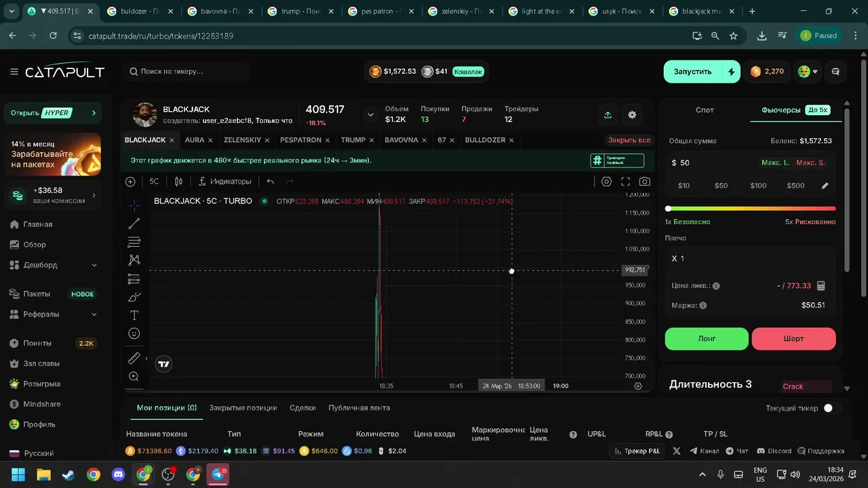Open the chat messages icon in header
This screenshot has height=488, width=868.
[x=835, y=72]
